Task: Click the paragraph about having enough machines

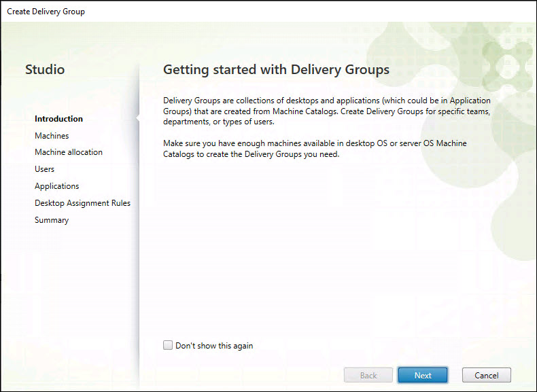Action: click(x=315, y=149)
